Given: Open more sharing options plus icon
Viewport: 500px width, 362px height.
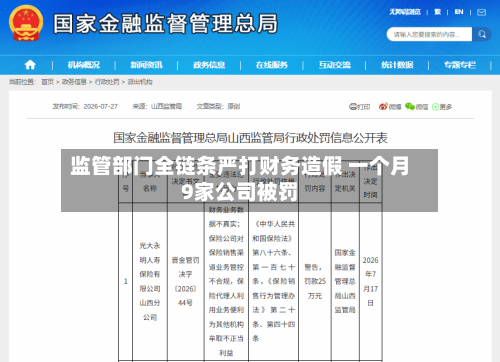Looking at the screenshot, I should [x=435, y=107].
